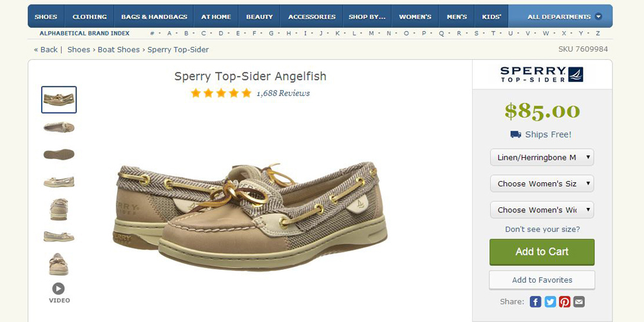Viewport: 644px width, 322px height.
Task: Share product on Facebook
Action: click(535, 301)
